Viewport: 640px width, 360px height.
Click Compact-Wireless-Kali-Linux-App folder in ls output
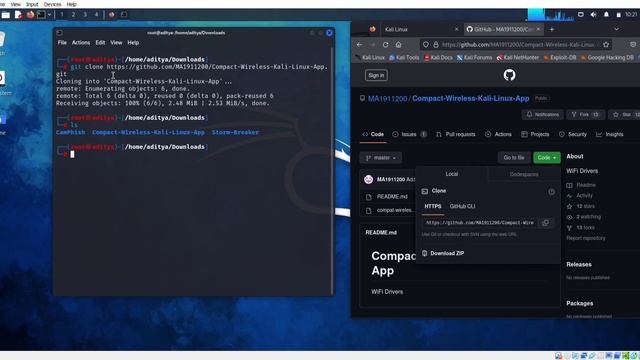point(149,132)
